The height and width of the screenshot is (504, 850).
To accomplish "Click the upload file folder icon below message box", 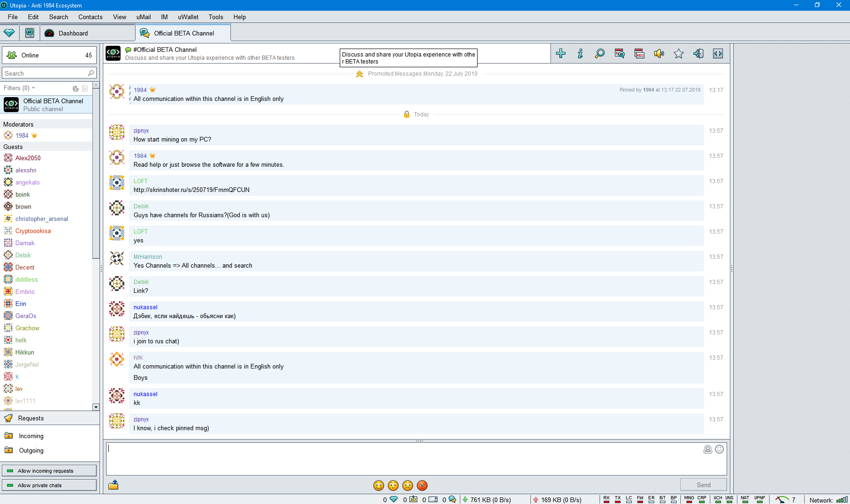I will tap(113, 485).
